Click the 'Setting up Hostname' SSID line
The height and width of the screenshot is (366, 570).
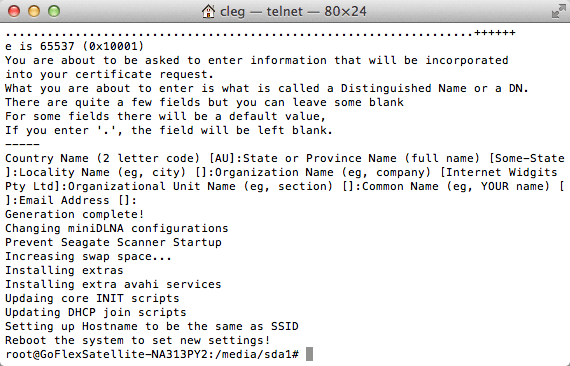[x=152, y=326]
